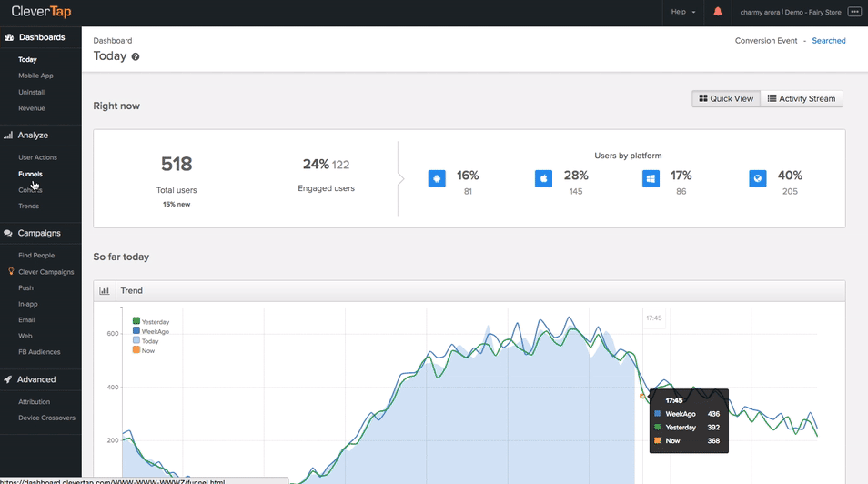Screen dimensions: 868x484
Task: Click the right arrow beside Engaged users
Action: tap(400, 179)
